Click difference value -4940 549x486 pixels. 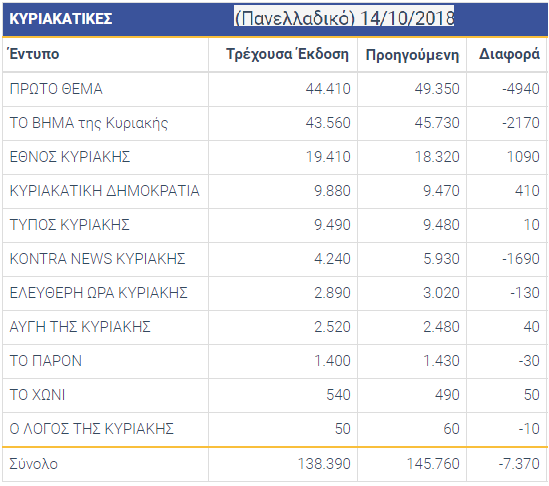pyautogui.click(x=521, y=89)
